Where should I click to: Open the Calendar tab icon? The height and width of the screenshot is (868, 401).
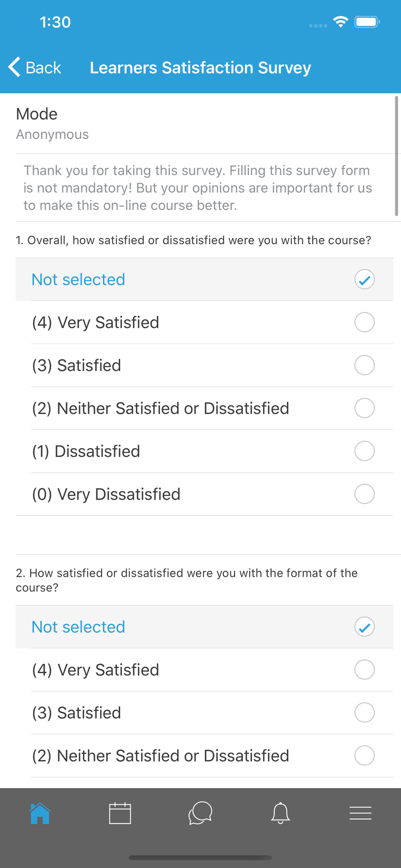tap(120, 813)
